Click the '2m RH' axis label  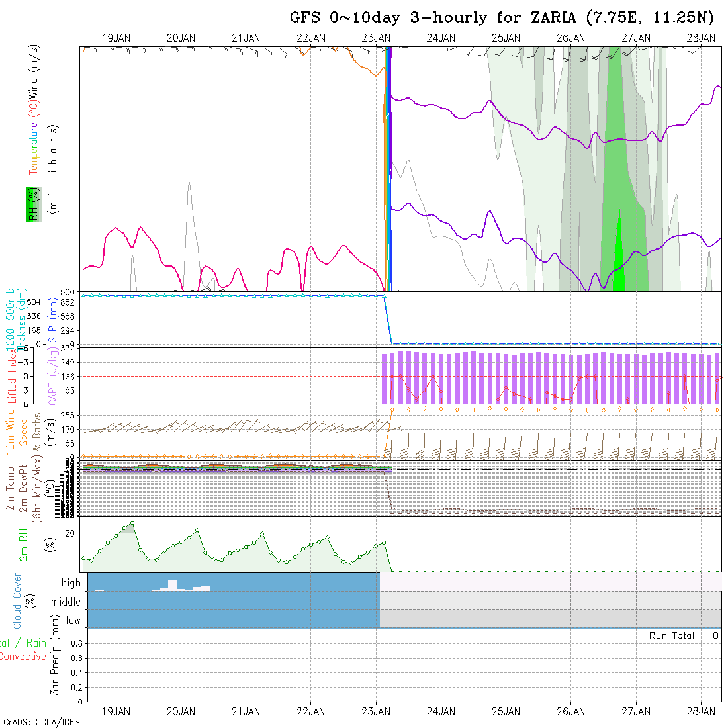(24, 545)
